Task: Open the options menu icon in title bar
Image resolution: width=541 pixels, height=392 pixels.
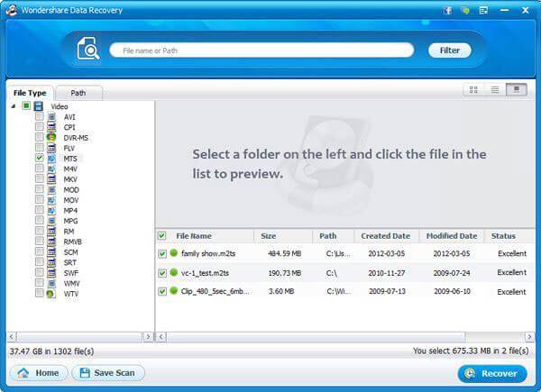Action: click(x=483, y=10)
